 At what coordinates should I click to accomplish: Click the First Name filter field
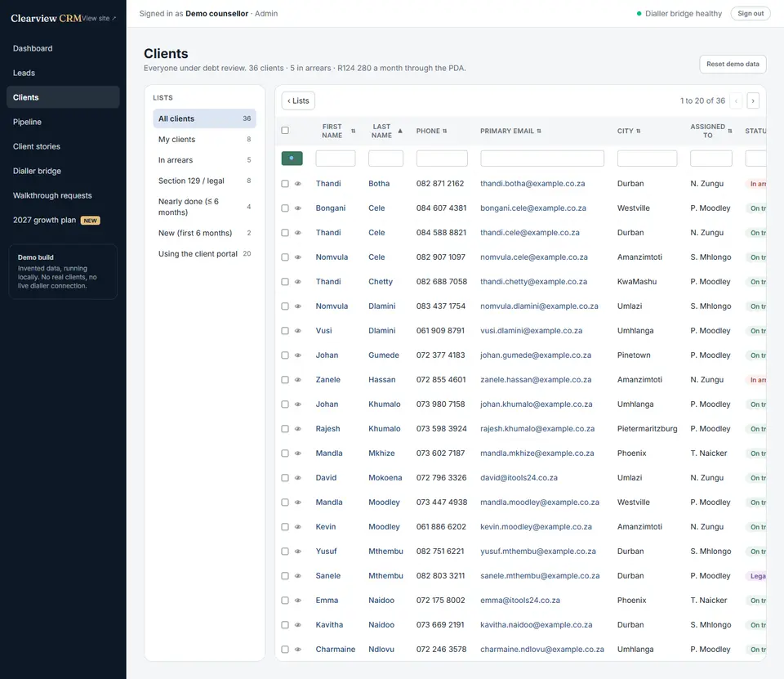click(336, 159)
